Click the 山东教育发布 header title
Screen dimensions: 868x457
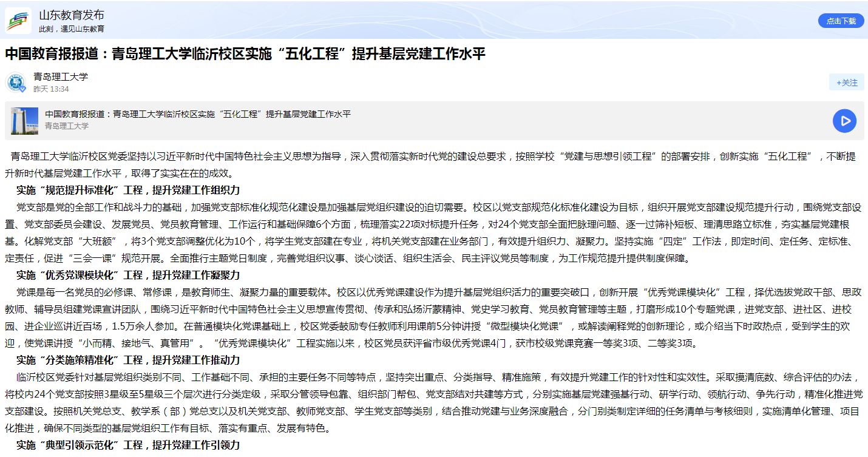72,15
